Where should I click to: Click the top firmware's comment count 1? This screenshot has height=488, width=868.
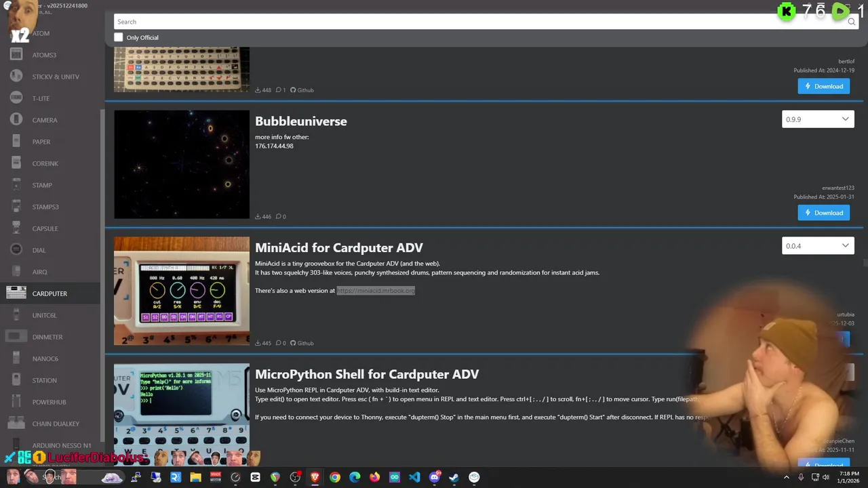(x=281, y=90)
